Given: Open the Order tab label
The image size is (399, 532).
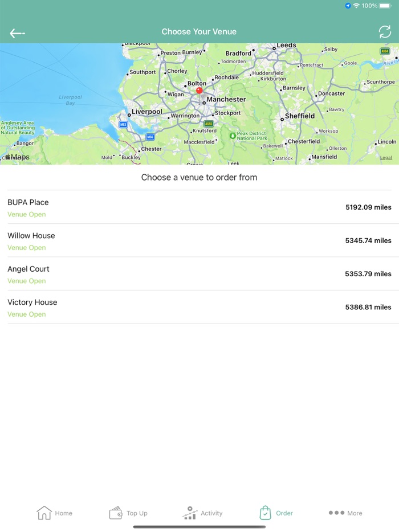Looking at the screenshot, I should pyautogui.click(x=284, y=513).
